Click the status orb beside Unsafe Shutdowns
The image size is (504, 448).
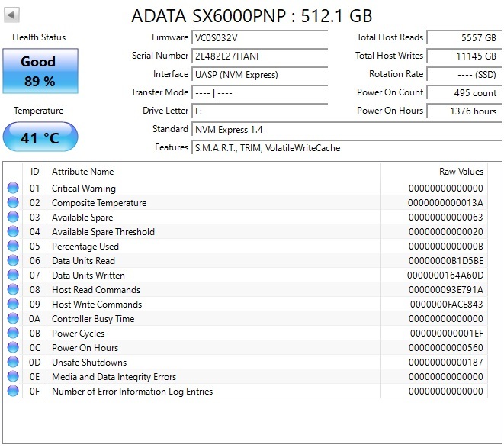point(13,363)
